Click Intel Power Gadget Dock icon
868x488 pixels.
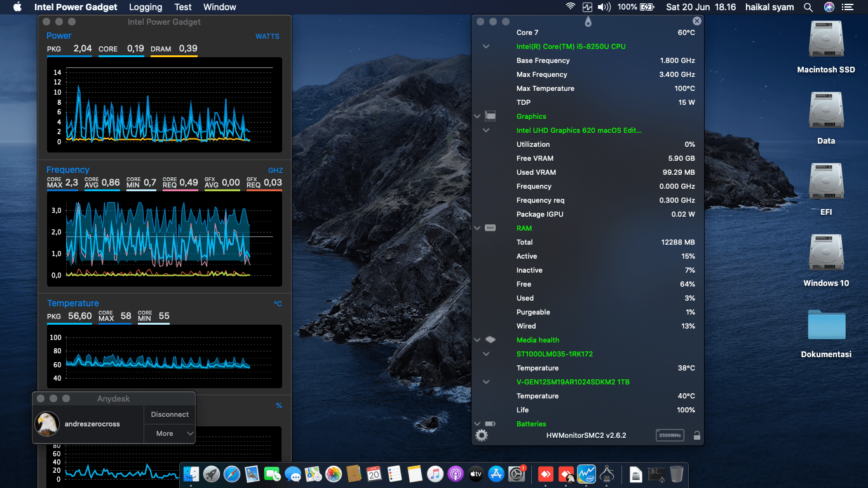587,473
